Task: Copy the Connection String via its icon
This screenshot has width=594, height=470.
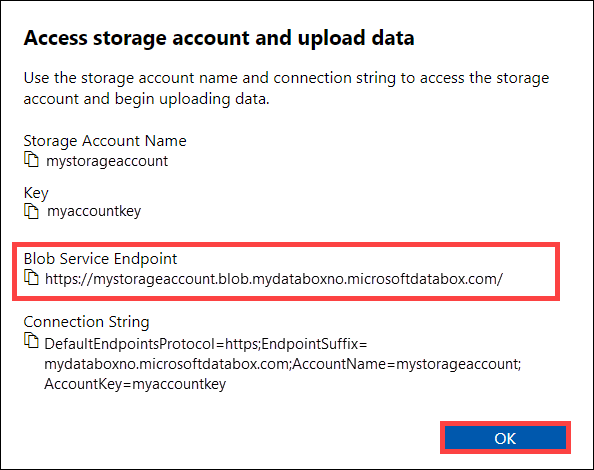Action: (31, 340)
